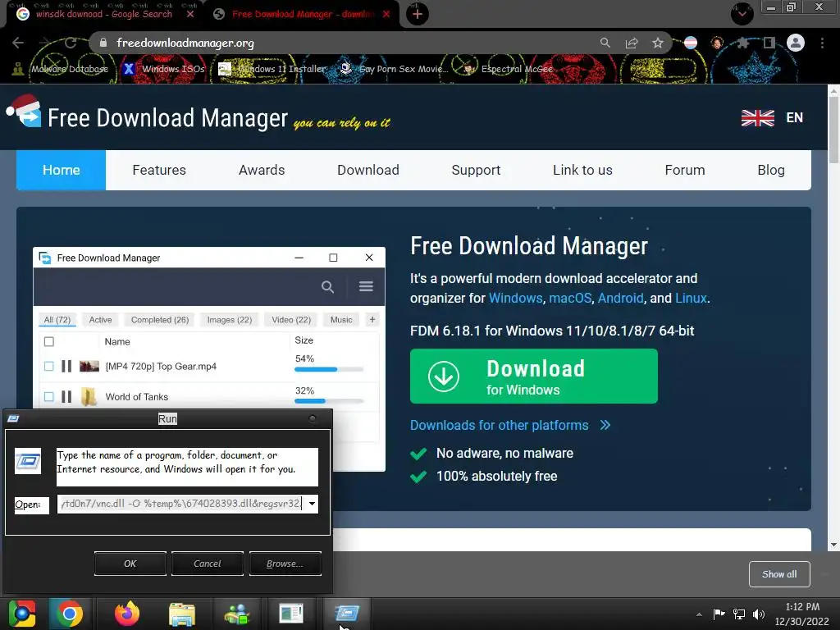The height and width of the screenshot is (630, 840).
Task: Toggle the Chrome side panel icon
Action: 769,43
